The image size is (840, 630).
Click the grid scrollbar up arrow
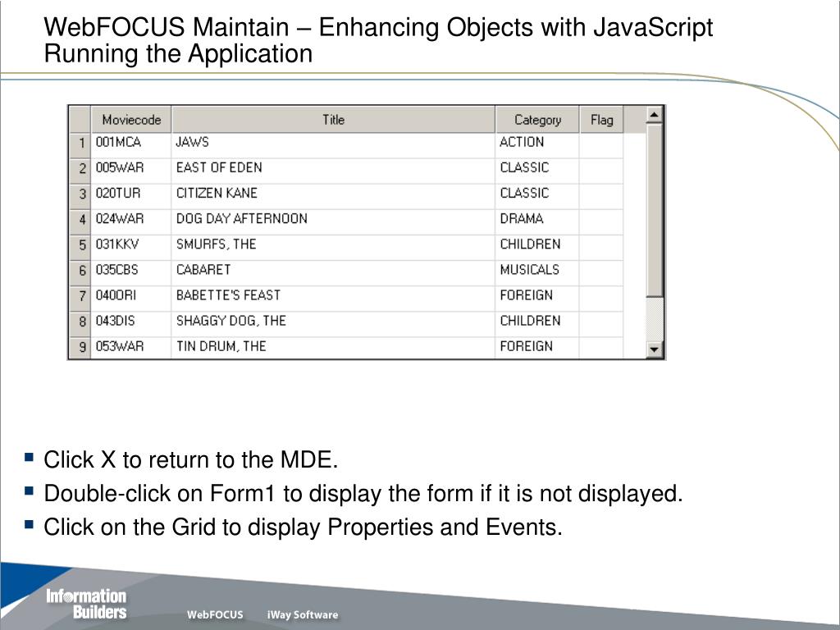[654, 115]
